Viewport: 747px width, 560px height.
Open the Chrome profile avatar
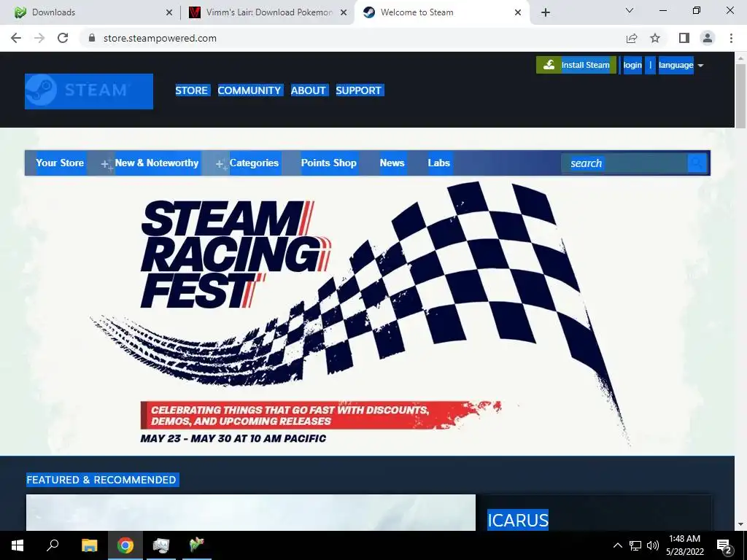(708, 38)
